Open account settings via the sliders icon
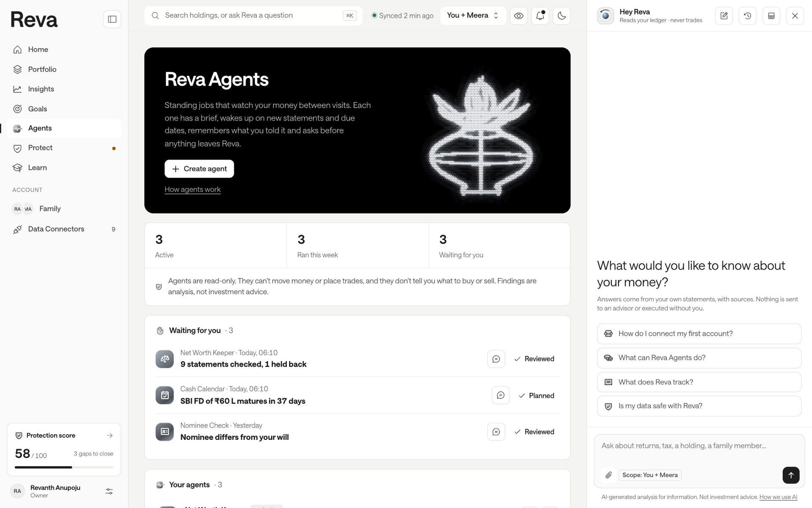812x508 pixels. coord(109,491)
